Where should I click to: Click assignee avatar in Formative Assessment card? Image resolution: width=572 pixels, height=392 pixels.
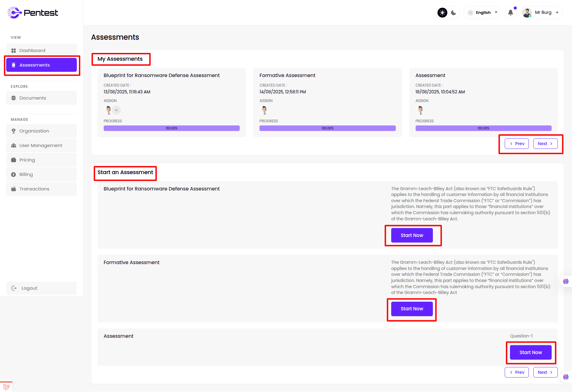264,110
